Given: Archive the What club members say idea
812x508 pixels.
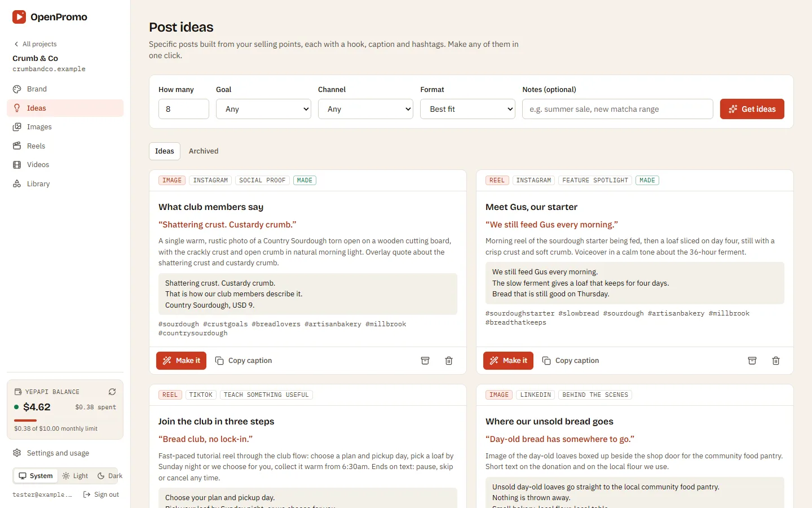Looking at the screenshot, I should [x=425, y=361].
